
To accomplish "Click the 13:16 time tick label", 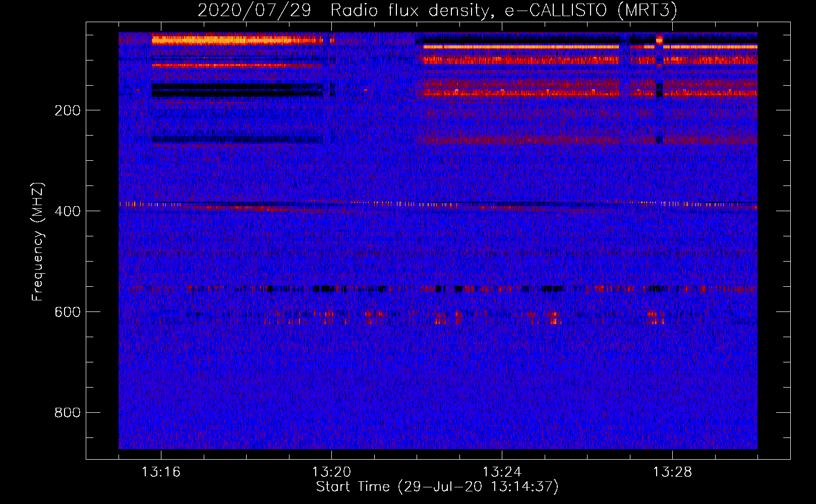I will (161, 472).
